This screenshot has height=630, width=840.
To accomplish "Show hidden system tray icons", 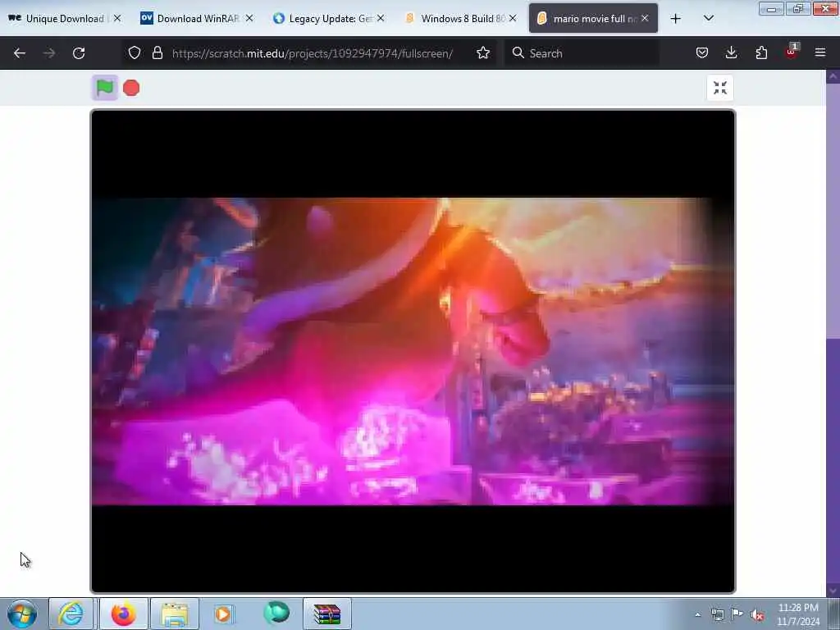I will tap(697, 614).
